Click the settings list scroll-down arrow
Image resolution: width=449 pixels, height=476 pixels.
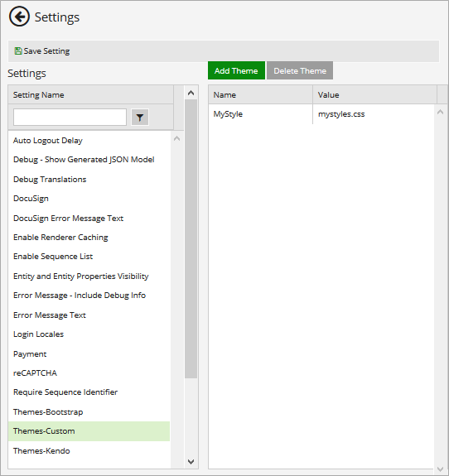click(191, 462)
